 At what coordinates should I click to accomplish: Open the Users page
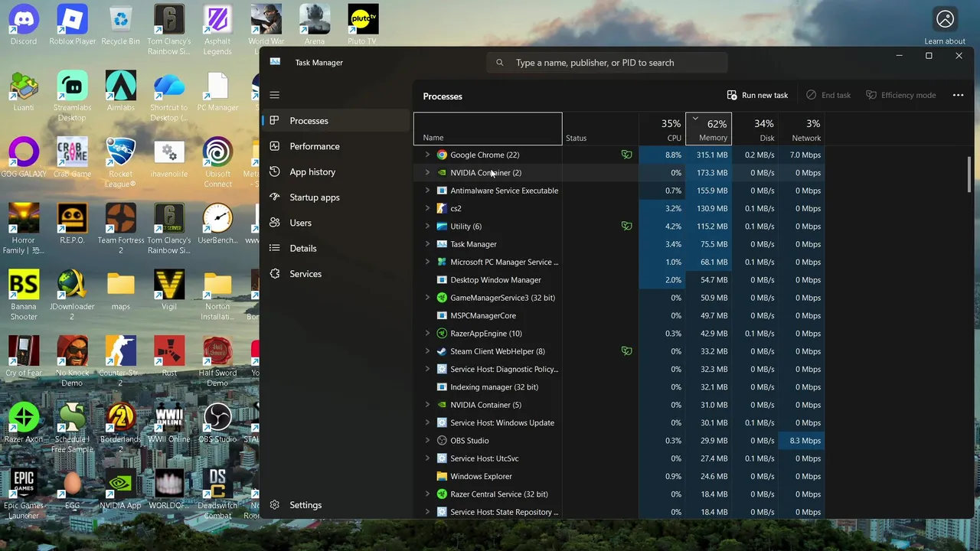click(335, 223)
